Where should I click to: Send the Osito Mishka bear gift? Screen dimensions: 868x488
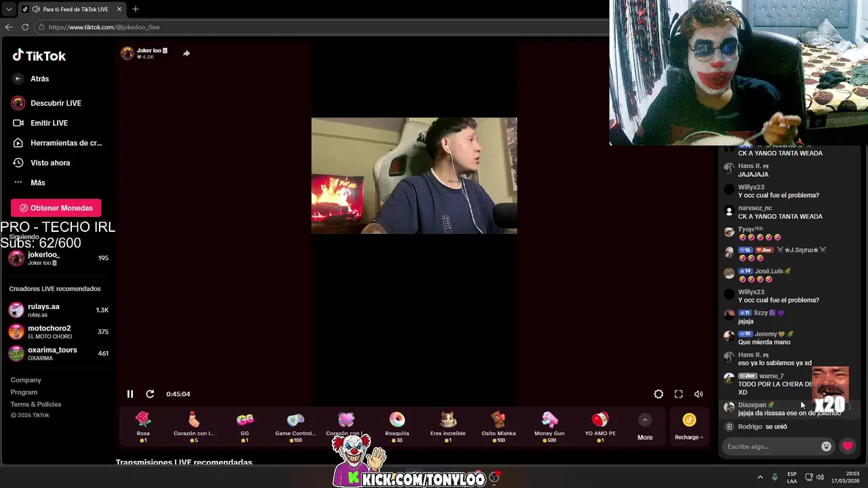[498, 427]
